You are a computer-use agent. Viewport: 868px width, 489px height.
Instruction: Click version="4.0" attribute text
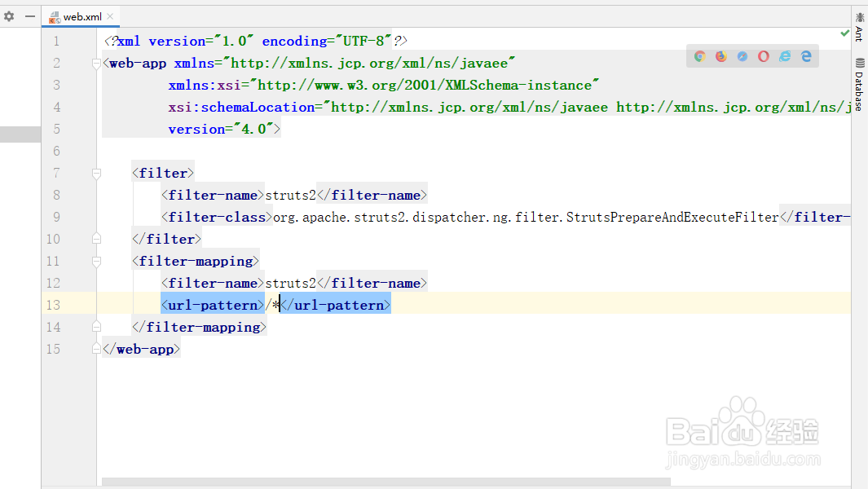tap(222, 129)
